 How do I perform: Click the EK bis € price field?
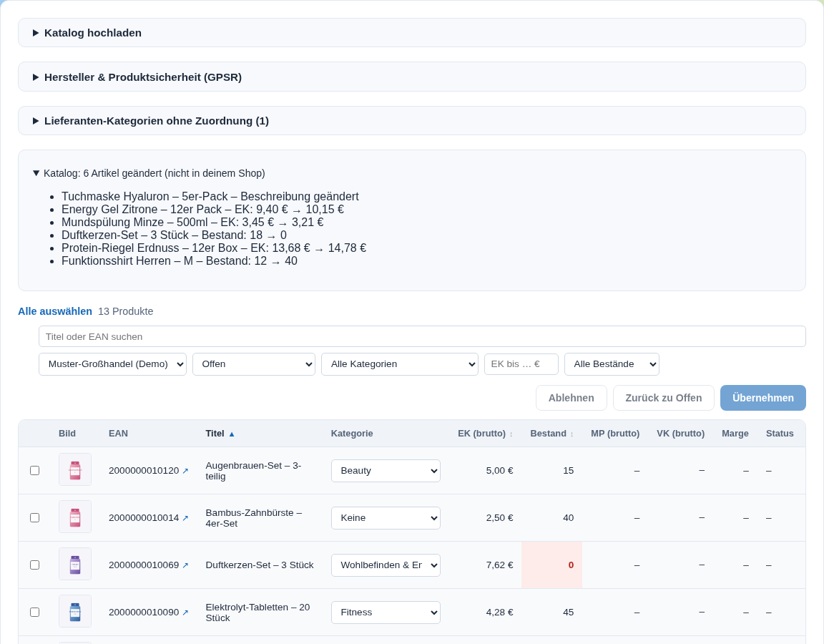[x=521, y=364]
